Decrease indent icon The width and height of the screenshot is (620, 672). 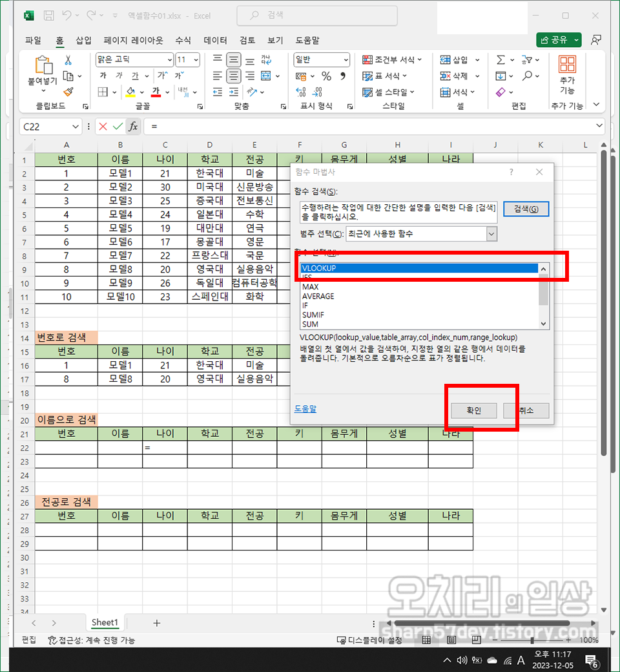point(218,92)
